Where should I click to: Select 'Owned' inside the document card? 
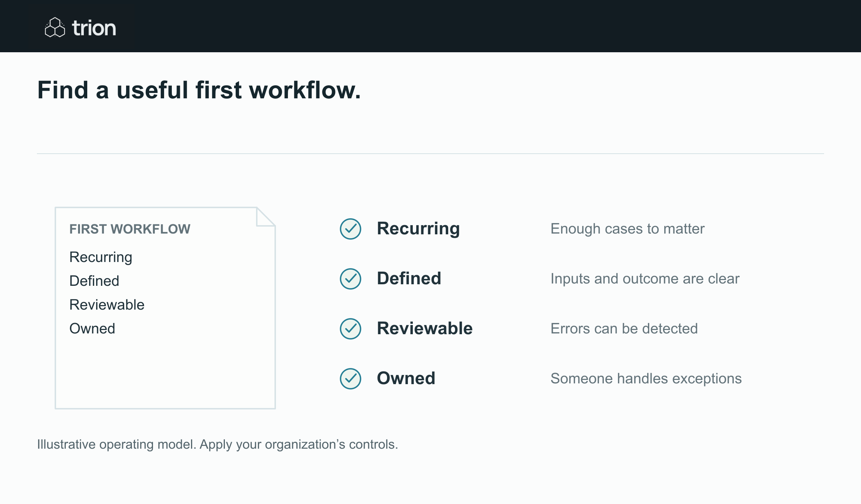point(92,328)
